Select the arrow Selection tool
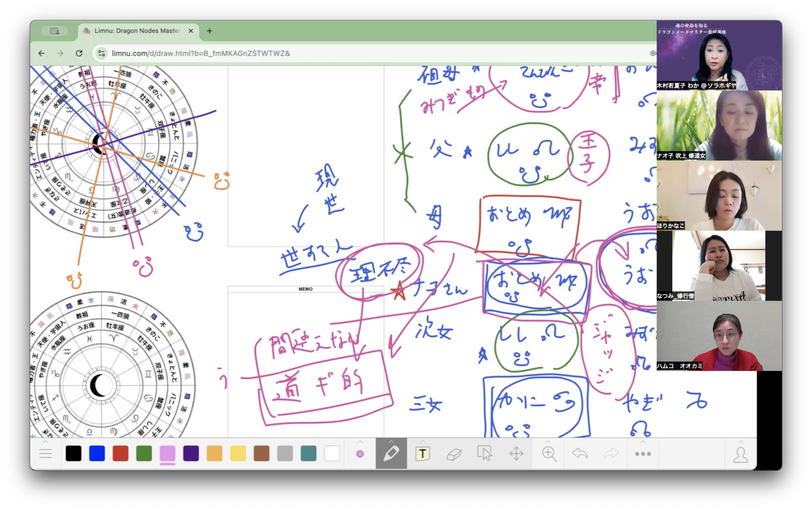Viewport: 812px width, 510px height. click(485, 454)
